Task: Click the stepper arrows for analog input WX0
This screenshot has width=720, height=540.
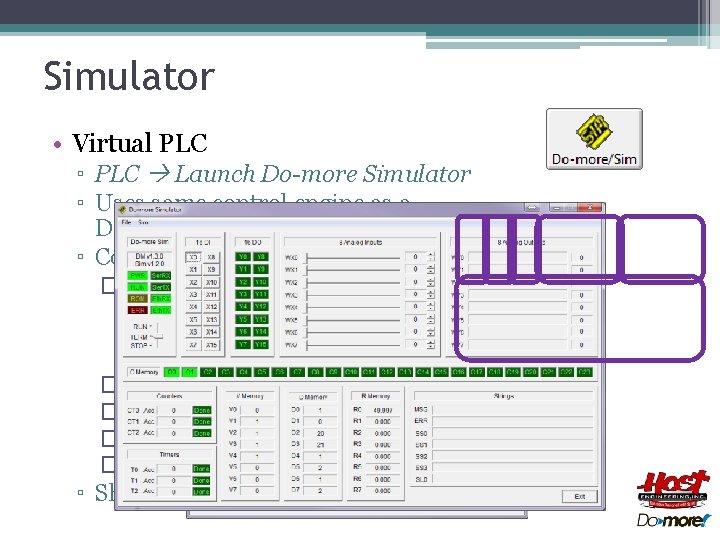Action: 431,257
